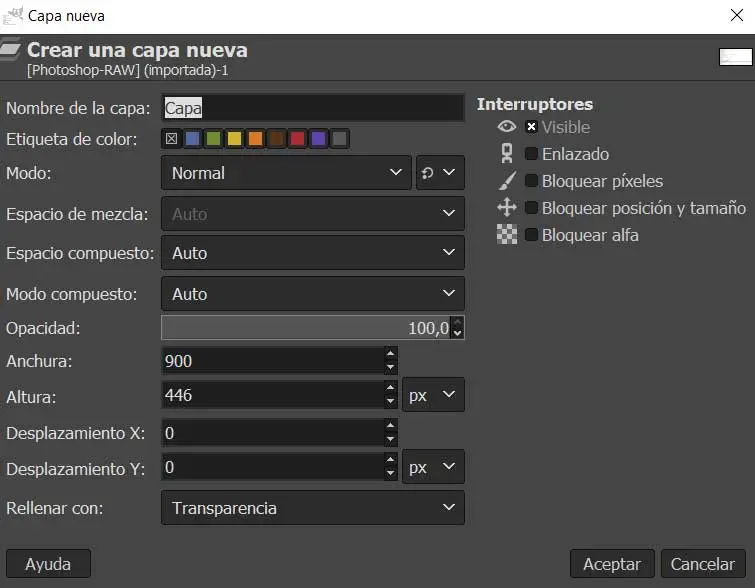Open the Modo dropdown showing Normal
The height and width of the screenshot is (588, 755).
click(x=286, y=173)
